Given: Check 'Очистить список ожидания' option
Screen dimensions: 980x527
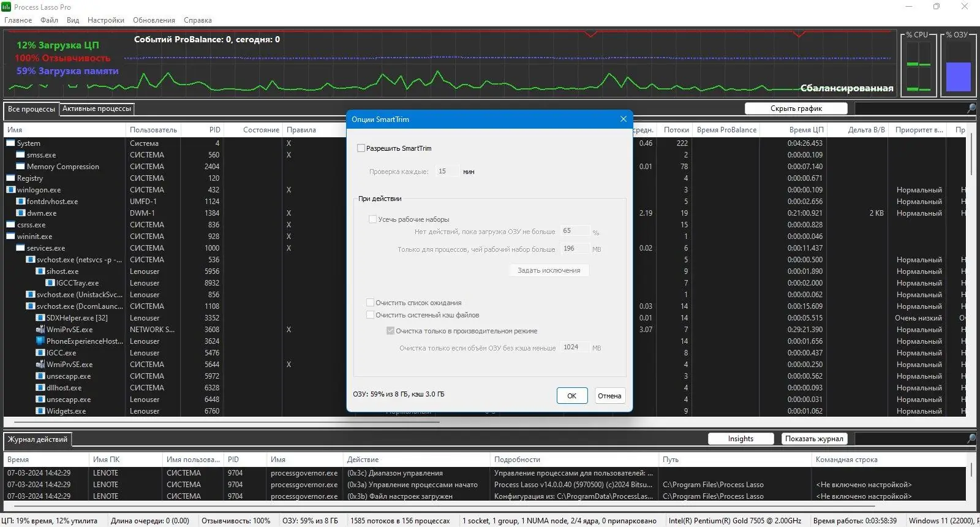Looking at the screenshot, I should [370, 303].
